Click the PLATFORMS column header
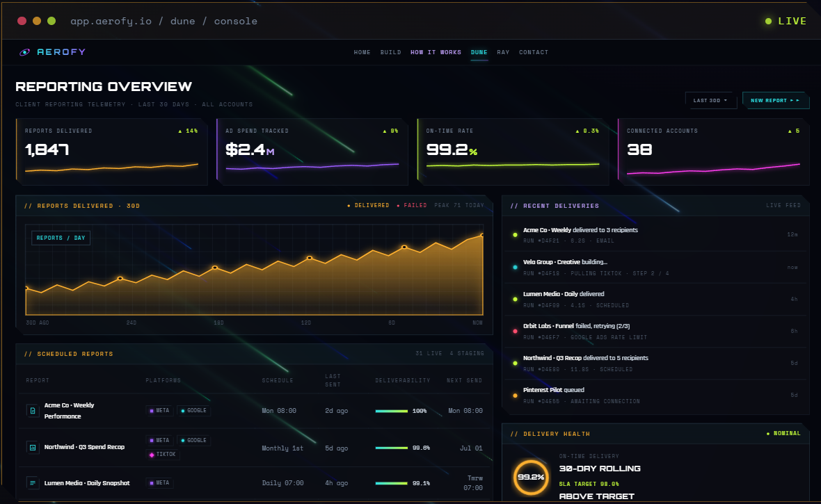 [164, 380]
